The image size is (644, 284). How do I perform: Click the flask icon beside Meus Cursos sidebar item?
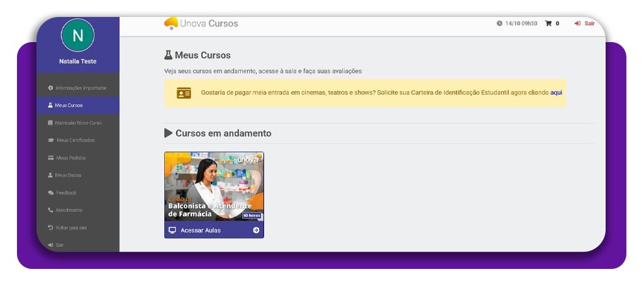click(50, 106)
